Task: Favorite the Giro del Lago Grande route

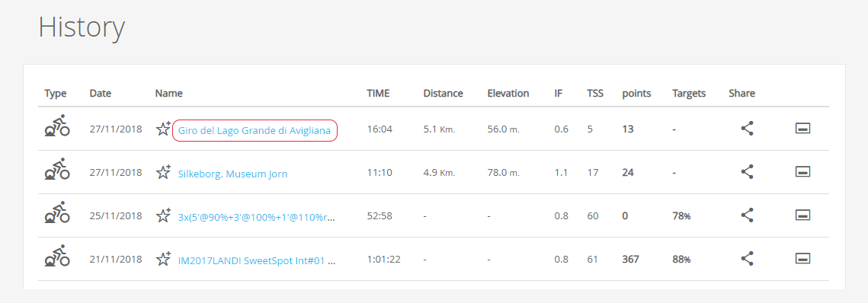Action: (163, 129)
